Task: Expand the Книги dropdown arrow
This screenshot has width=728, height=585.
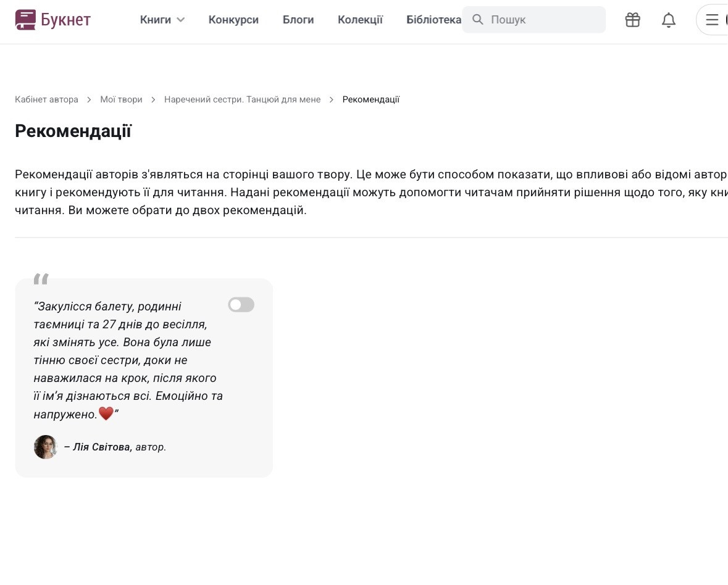Action: 180,20
